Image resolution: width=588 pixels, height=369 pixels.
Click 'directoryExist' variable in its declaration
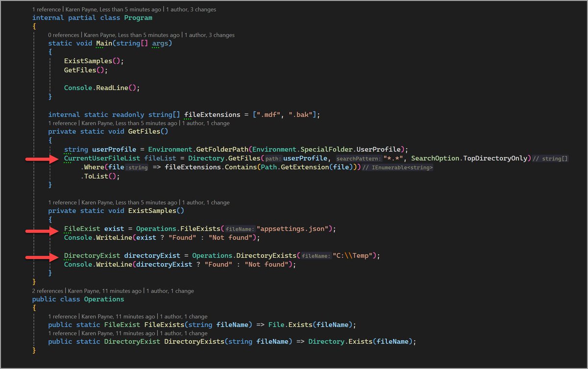152,255
